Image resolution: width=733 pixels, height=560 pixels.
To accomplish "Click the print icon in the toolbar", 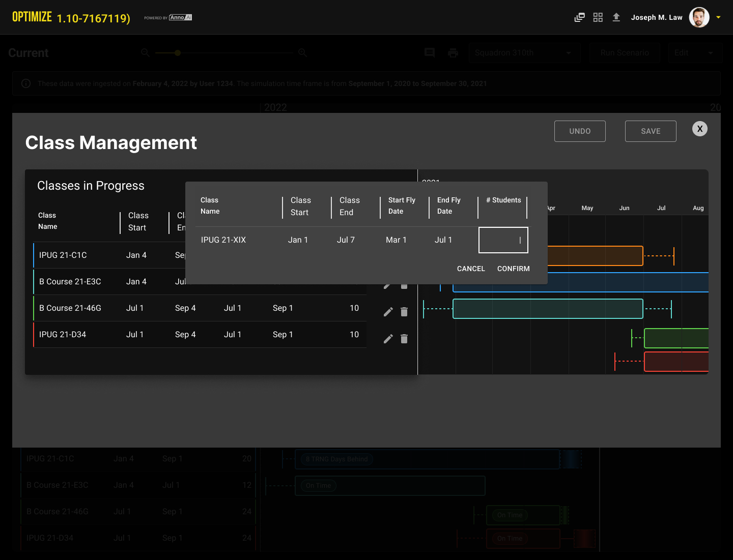I will coord(453,53).
